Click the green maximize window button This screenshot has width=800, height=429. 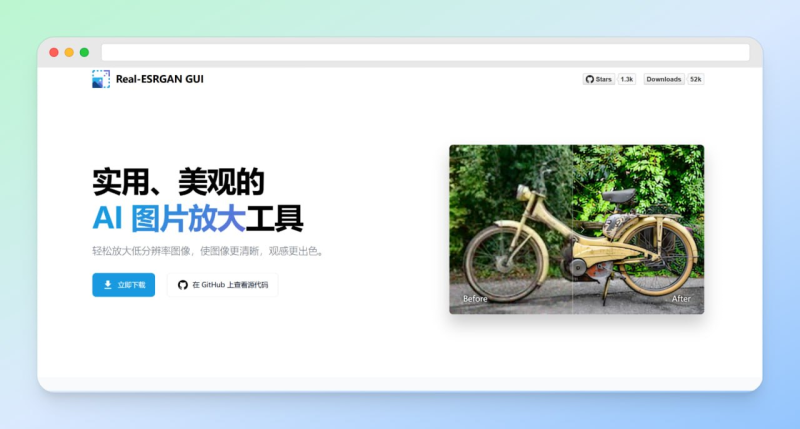[x=84, y=52]
